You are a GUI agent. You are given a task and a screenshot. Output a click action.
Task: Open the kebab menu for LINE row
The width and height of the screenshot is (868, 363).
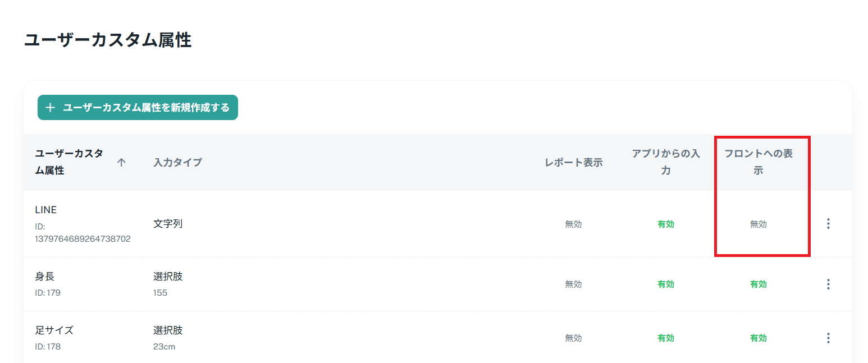[x=828, y=224]
